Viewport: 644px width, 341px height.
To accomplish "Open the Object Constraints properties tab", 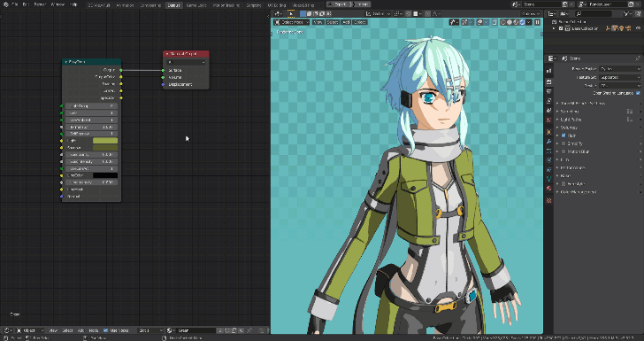I will click(x=549, y=169).
